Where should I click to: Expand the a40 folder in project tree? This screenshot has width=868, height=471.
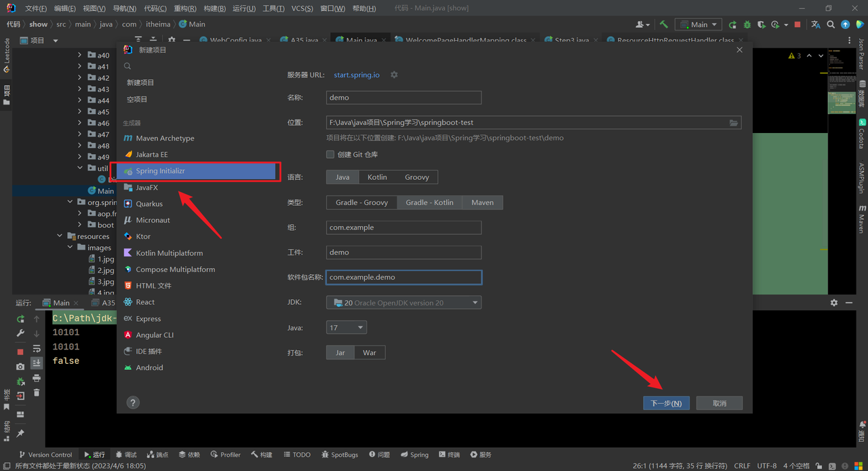click(80, 55)
